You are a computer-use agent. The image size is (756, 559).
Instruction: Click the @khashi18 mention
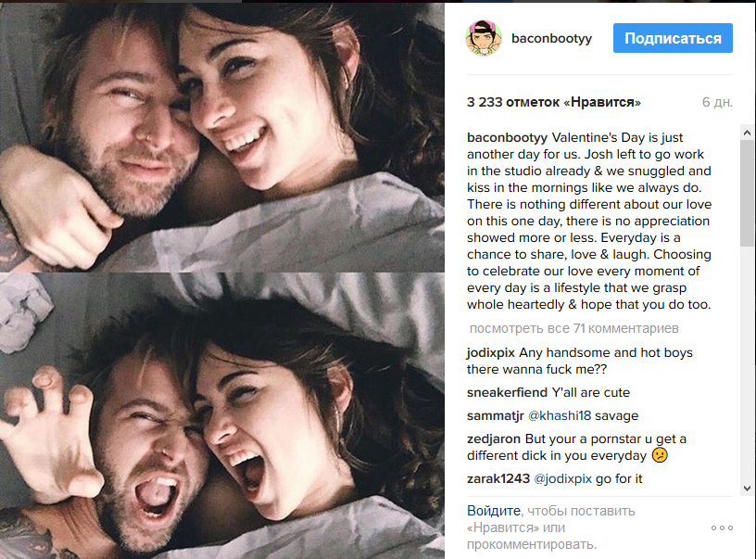[x=560, y=415]
